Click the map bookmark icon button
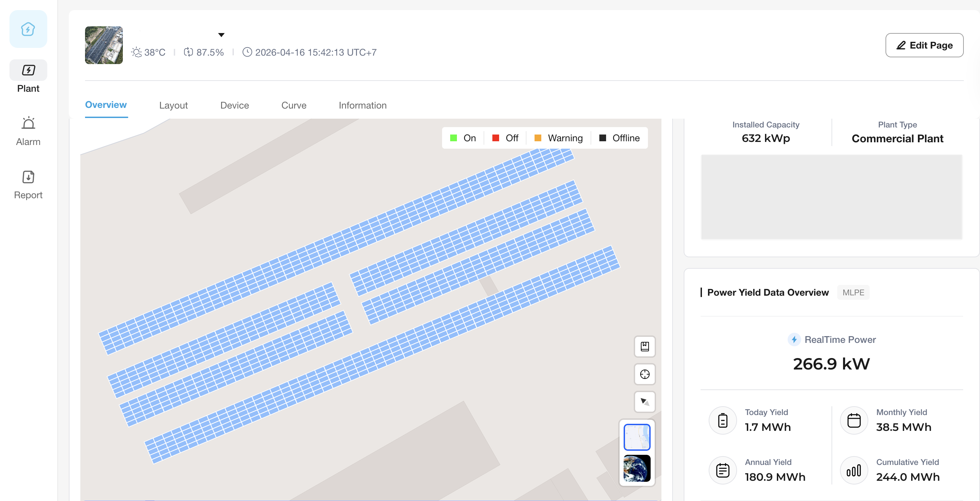Image resolution: width=980 pixels, height=501 pixels. coord(645,346)
